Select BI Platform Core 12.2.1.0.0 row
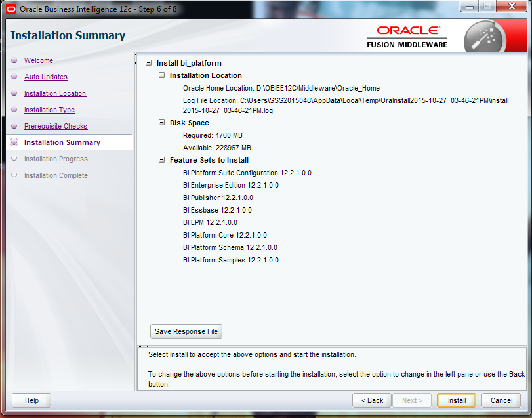 225,235
